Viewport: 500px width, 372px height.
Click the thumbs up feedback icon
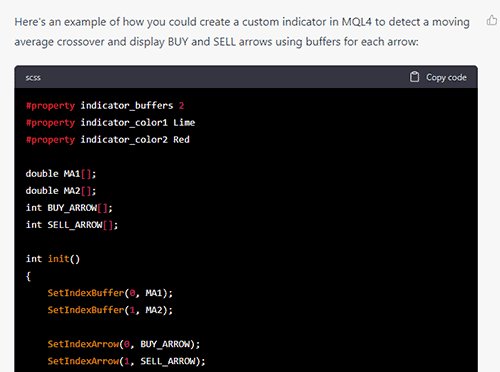(x=492, y=21)
